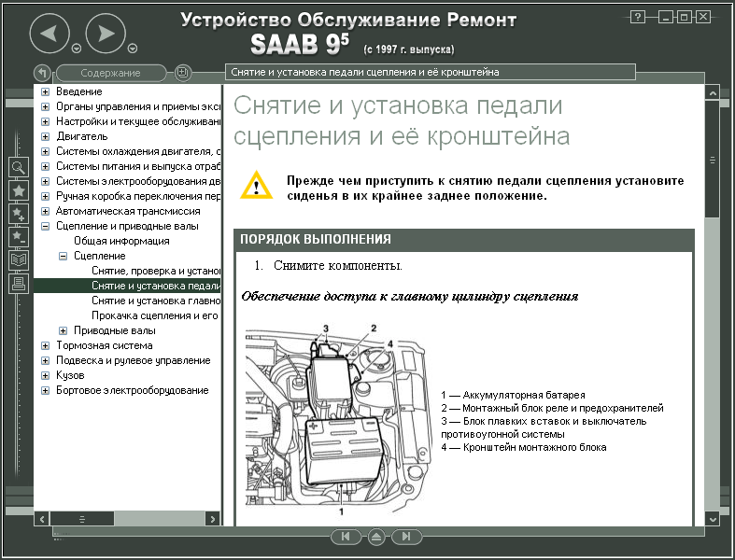Screen dimensions: 735x560
Task: Go to the previous section at the bottom
Action: pos(346,537)
